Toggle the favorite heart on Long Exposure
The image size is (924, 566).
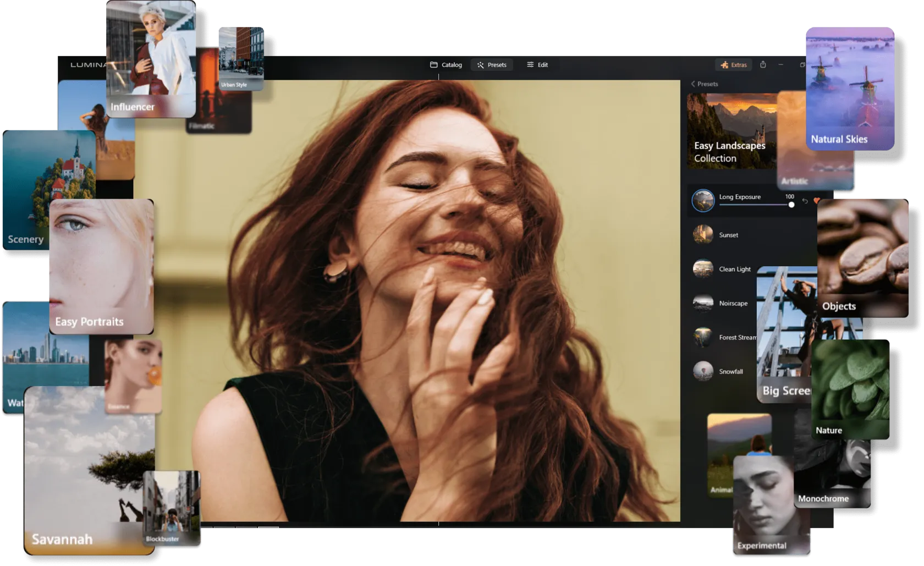[x=816, y=201]
